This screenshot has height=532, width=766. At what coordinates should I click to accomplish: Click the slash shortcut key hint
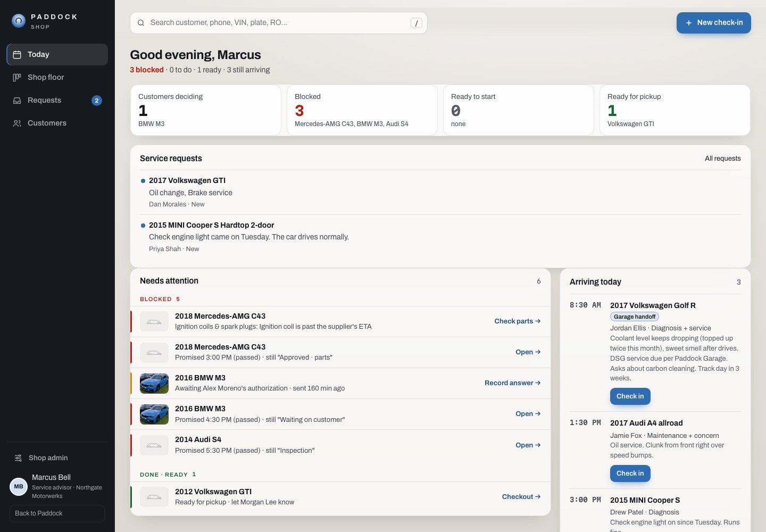[417, 23]
